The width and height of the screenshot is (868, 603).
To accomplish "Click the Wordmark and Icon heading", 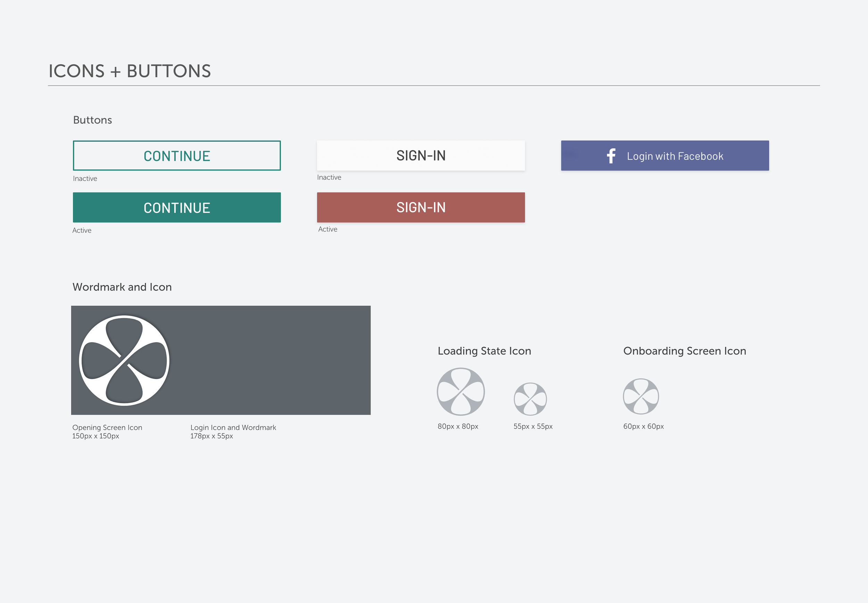I will click(x=122, y=287).
